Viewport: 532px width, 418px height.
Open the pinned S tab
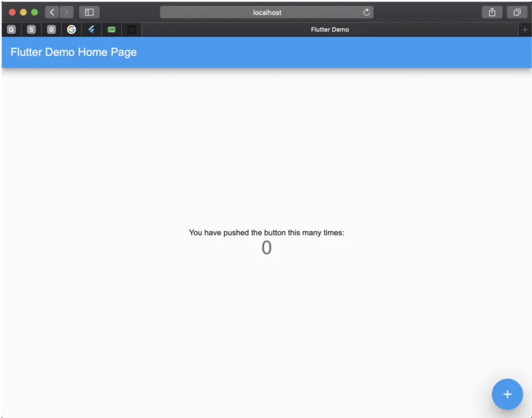tap(31, 30)
